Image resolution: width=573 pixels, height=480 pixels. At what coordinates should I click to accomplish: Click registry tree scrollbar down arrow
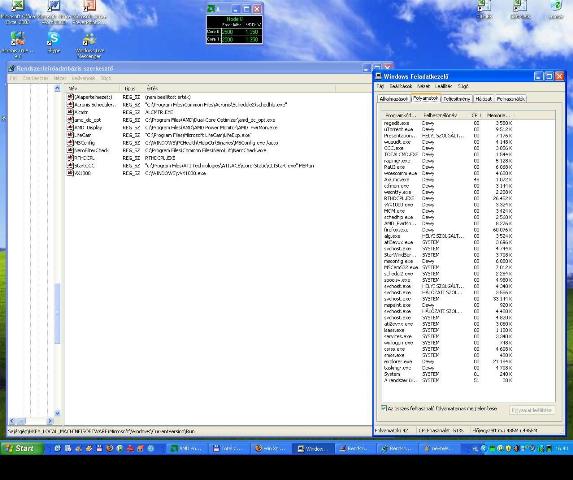(x=57, y=413)
